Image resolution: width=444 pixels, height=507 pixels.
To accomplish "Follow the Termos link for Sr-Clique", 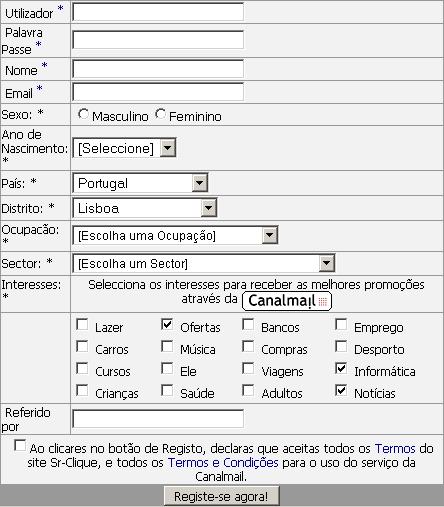I will (x=395, y=449).
